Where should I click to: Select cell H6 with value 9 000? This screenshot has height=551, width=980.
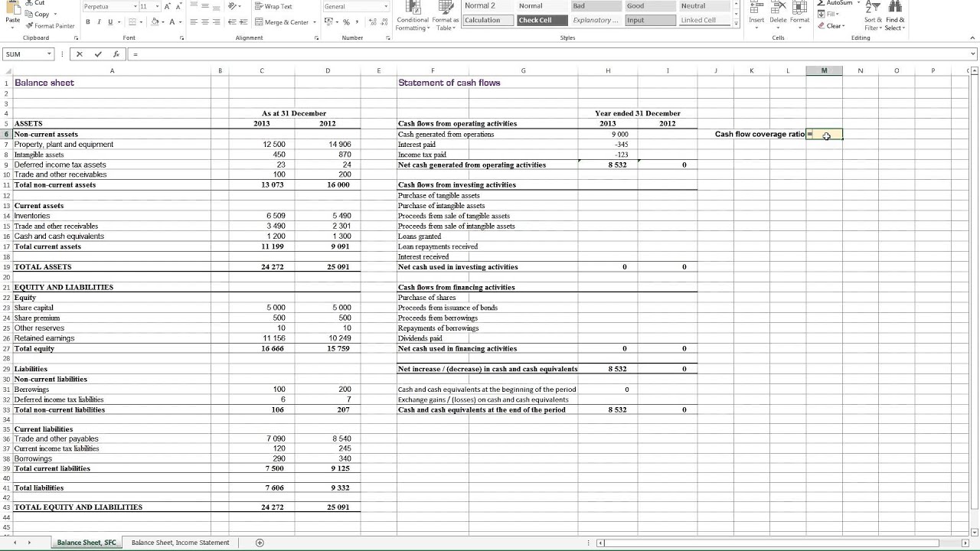pyautogui.click(x=608, y=134)
